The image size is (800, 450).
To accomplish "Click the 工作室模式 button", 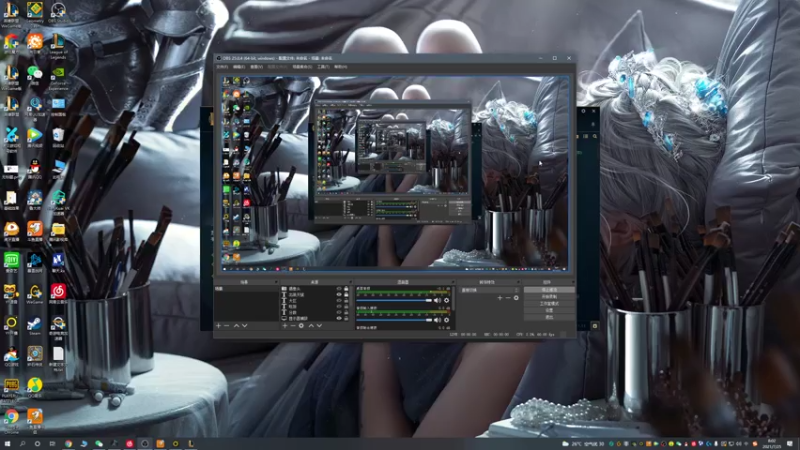I will pyautogui.click(x=549, y=304).
